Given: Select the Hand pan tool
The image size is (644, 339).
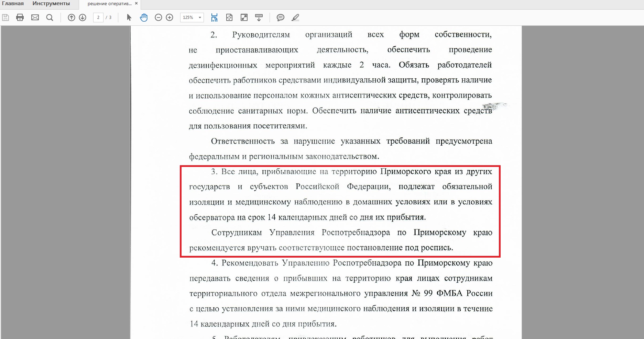Looking at the screenshot, I should [x=144, y=18].
